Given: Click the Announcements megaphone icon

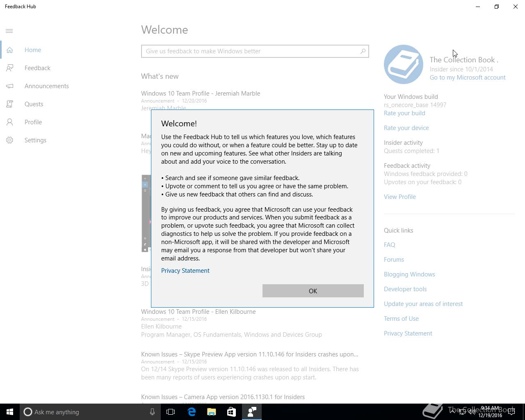Looking at the screenshot, I should 9,86.
